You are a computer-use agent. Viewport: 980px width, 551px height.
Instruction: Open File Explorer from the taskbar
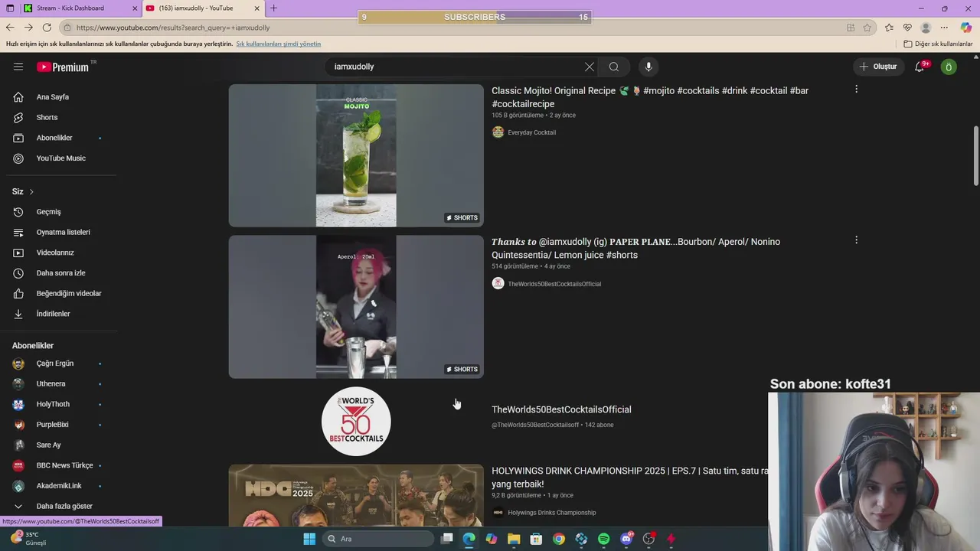click(x=514, y=539)
